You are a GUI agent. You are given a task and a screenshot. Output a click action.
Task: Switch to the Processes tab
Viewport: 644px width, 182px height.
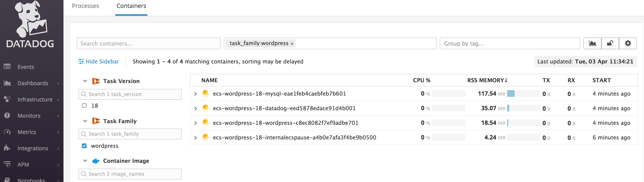[x=85, y=6]
